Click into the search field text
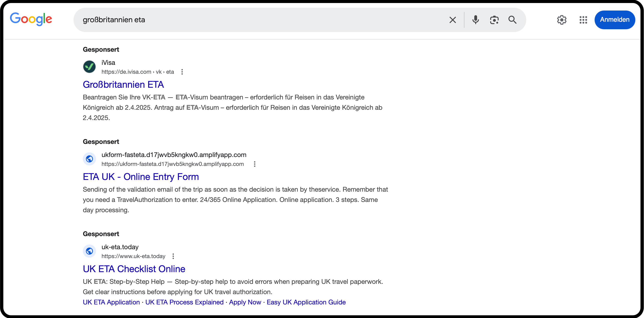The image size is (644, 318). (114, 20)
